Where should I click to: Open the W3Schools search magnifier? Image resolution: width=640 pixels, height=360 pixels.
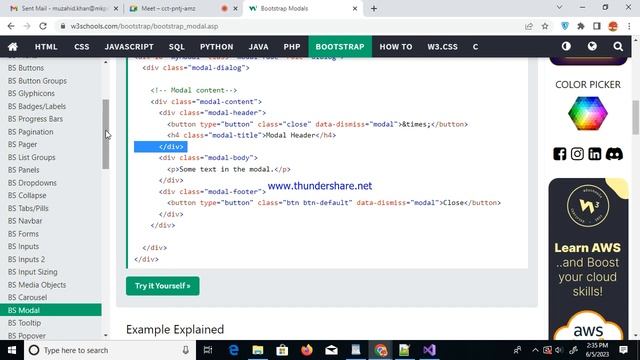click(618, 47)
